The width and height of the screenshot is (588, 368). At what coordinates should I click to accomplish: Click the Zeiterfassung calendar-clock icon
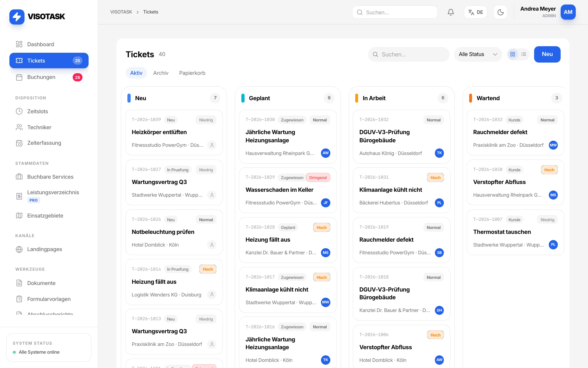(x=19, y=143)
